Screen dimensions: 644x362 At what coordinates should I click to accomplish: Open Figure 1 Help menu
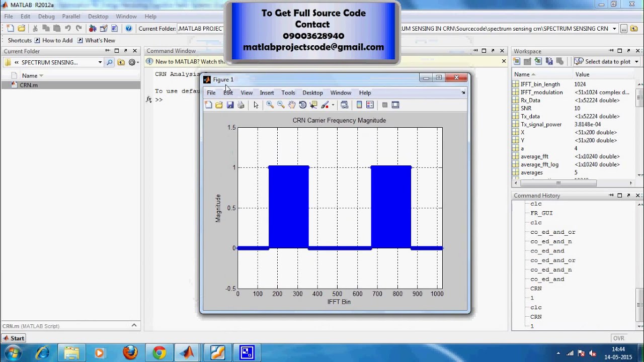(x=365, y=93)
